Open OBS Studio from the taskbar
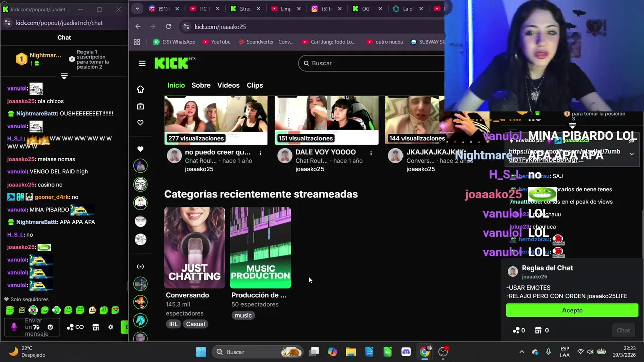This screenshot has height=362, width=644. coord(443,352)
